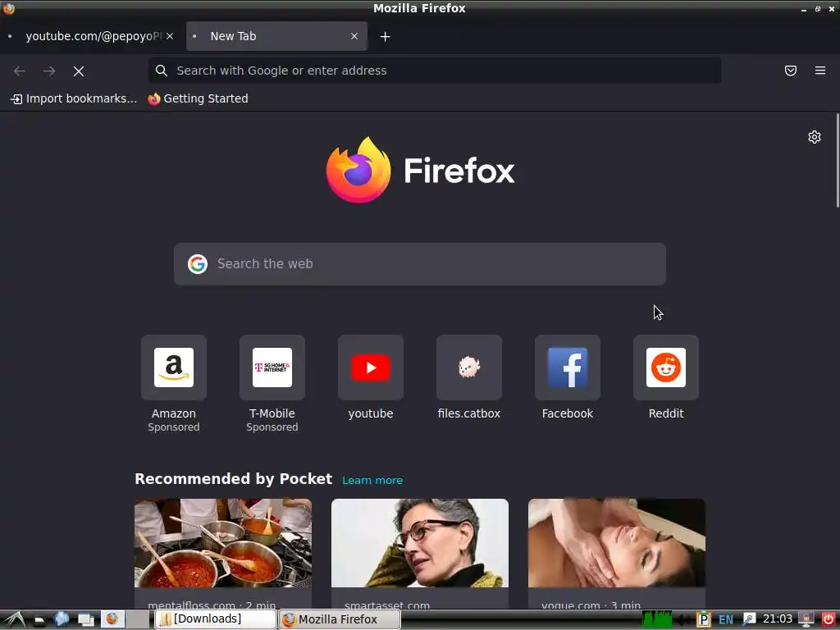Click the EN keyboard layout indicator
This screenshot has width=840, height=630.
[726, 620]
